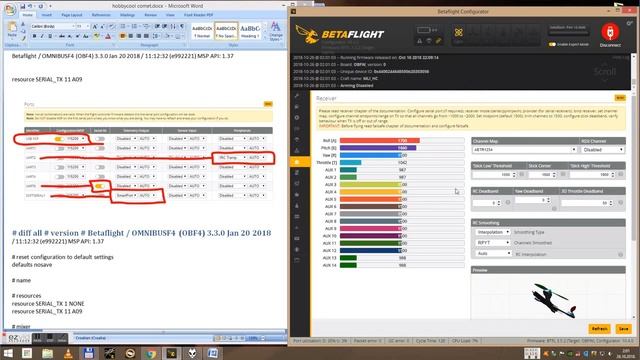Open the Ports tab icon in Betaflight's sidebar

click(297, 107)
